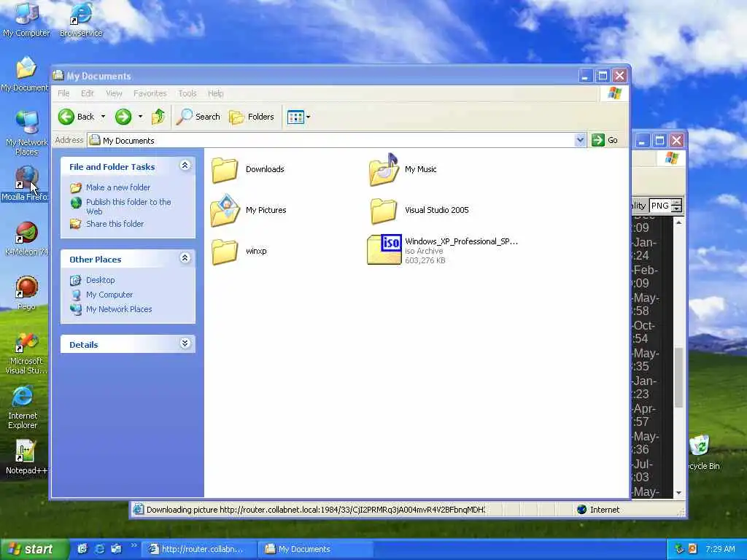Click the Go button next to the address bar
This screenshot has height=560, width=747.
(605, 140)
